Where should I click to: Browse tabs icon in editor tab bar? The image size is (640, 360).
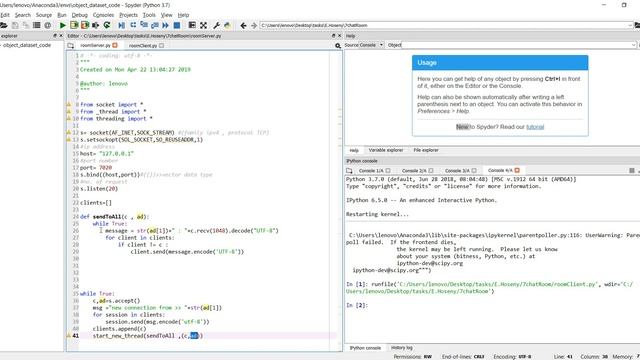click(x=71, y=46)
